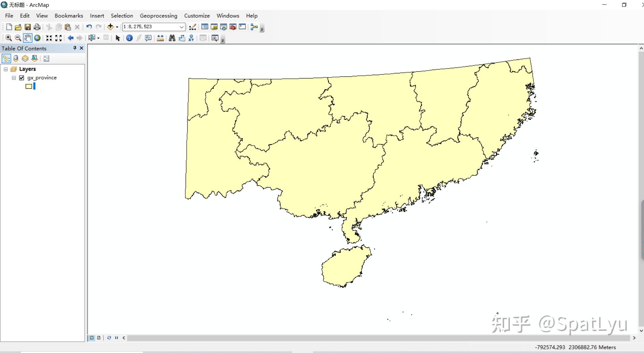This screenshot has width=644, height=353.
Task: Click the gx_province yellow symbol swatch
Action: point(29,87)
